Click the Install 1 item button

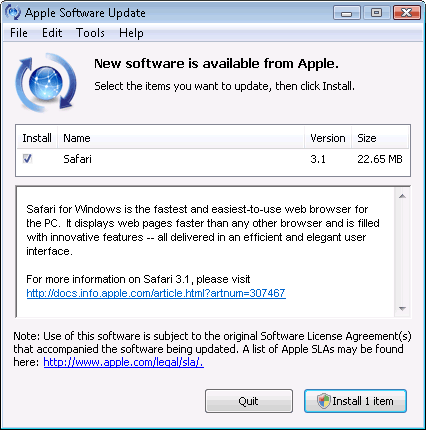[355, 401]
